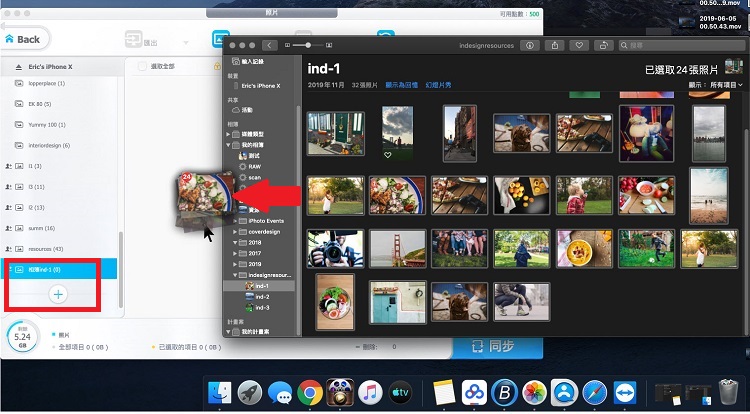The width and height of the screenshot is (750, 414).
Task: Open the 活動 shared activity item
Action: (243, 110)
